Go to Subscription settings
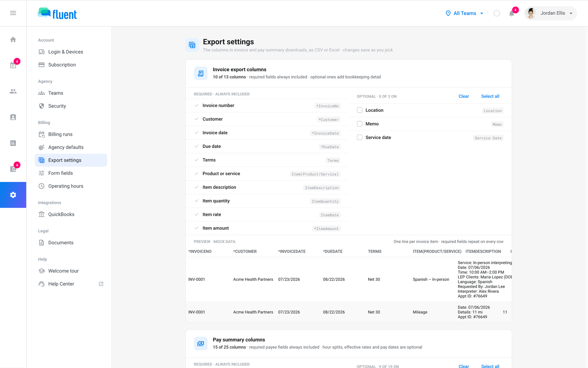Image resolution: width=588 pixels, height=368 pixels. click(x=71, y=65)
